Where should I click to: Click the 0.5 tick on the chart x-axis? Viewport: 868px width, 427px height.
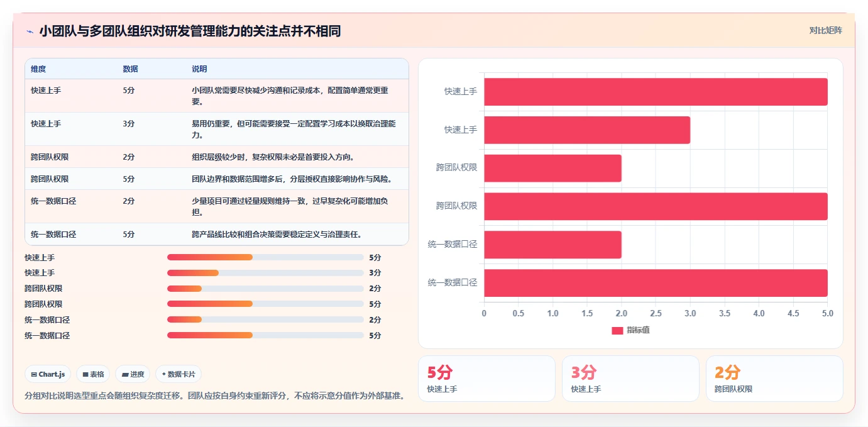[x=519, y=313]
